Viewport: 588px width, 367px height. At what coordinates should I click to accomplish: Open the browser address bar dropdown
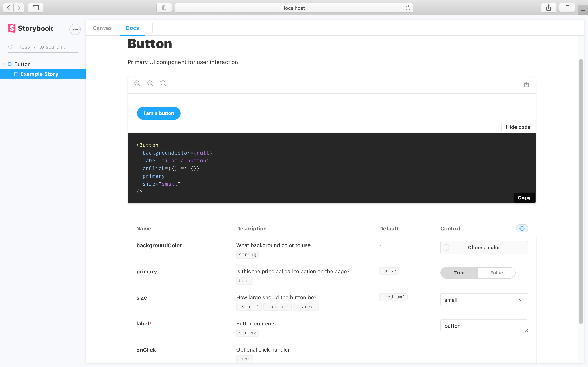[294, 8]
